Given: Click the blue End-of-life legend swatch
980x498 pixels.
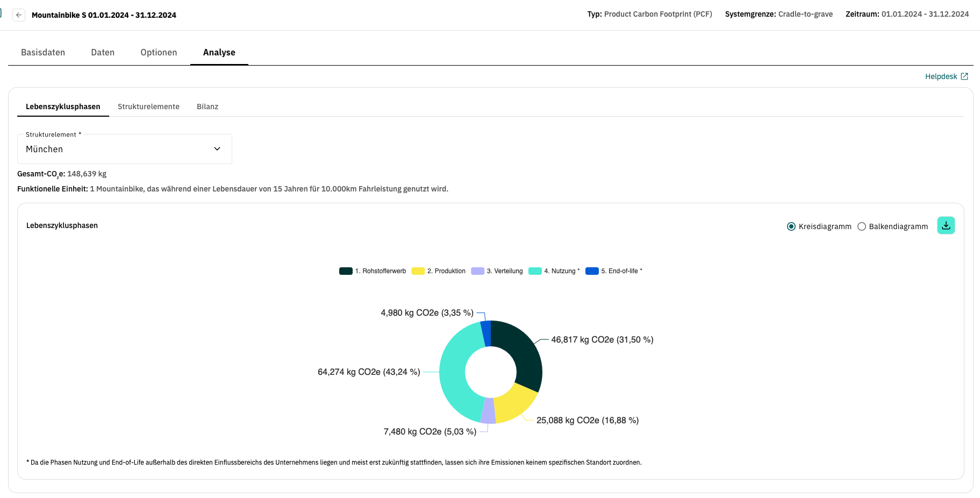Looking at the screenshot, I should pos(592,271).
